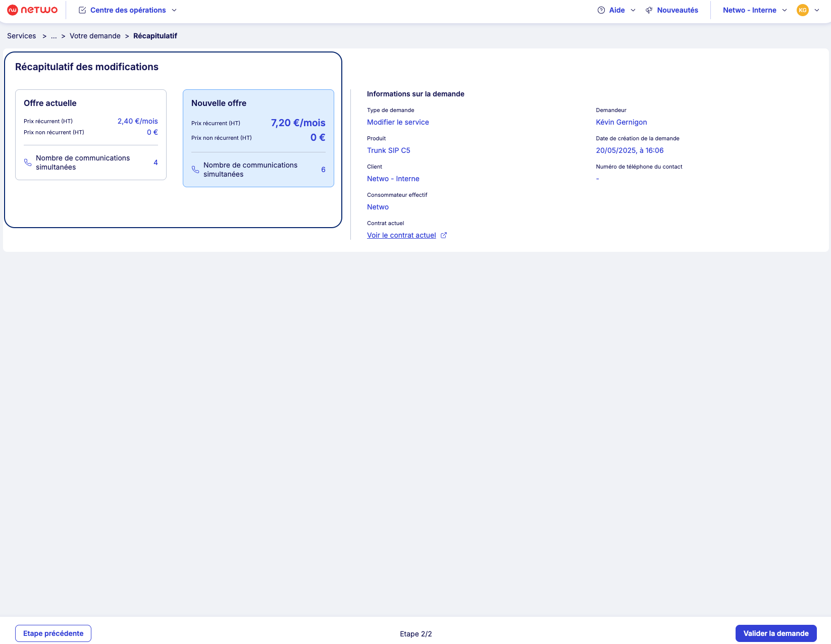Screen dimensions: 831x644
Task: Click Récapitulatif des modifications heading
Action: (x=87, y=67)
